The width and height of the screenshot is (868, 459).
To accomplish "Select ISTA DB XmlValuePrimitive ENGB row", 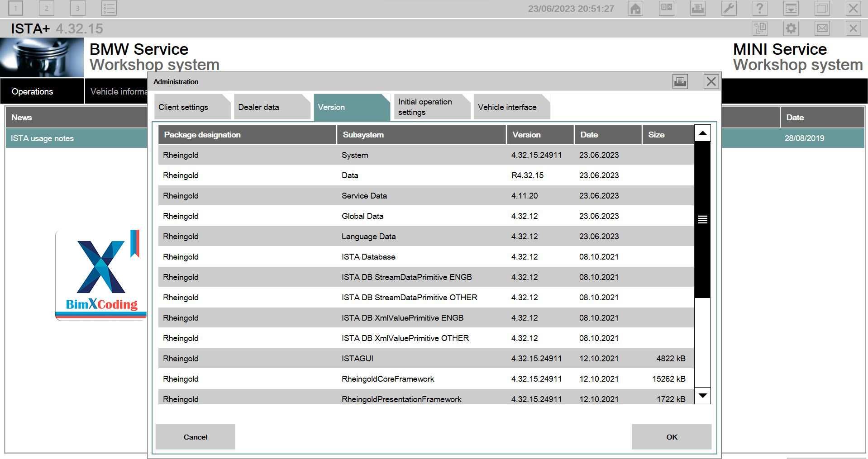I will tap(426, 318).
